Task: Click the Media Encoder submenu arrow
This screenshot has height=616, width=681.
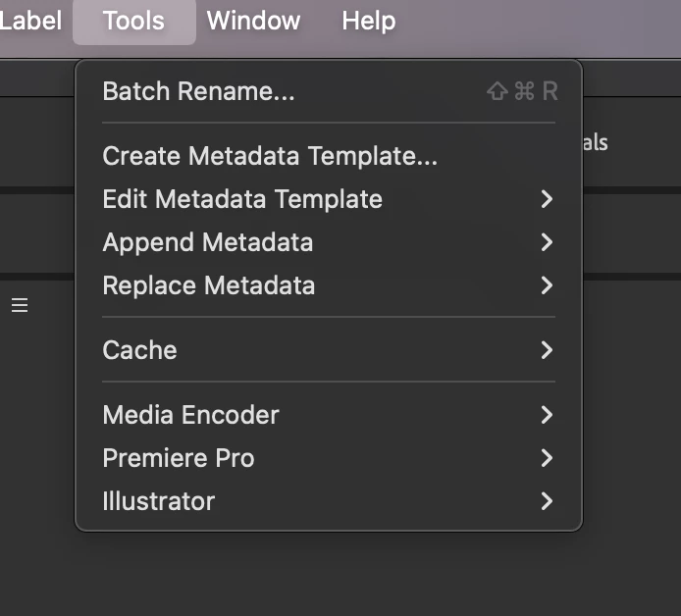Action: (547, 415)
